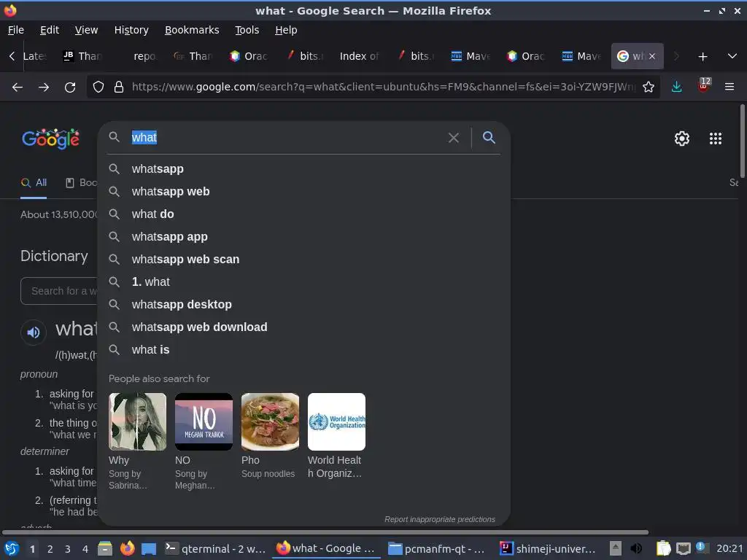
Task: Show site security padlock info
Action: [119, 87]
